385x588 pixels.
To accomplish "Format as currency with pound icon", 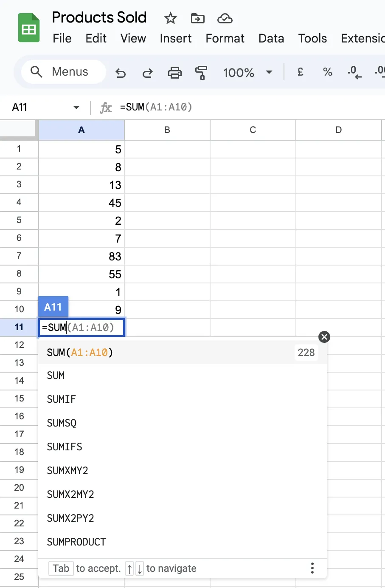I will point(301,72).
